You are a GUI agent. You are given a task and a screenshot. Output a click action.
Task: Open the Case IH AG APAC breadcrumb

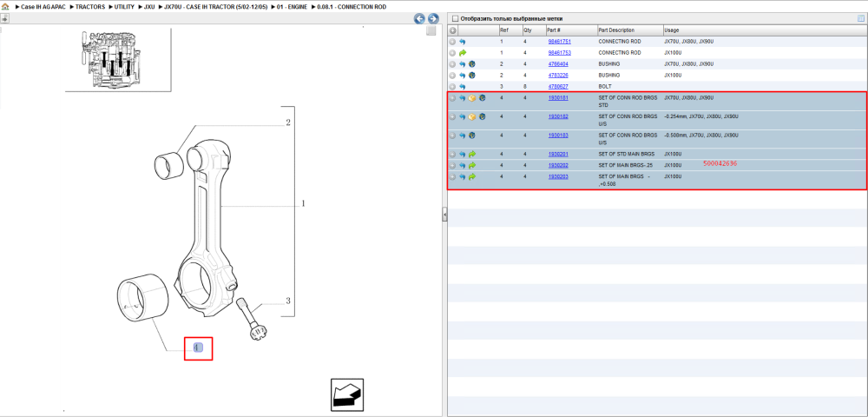click(x=43, y=7)
